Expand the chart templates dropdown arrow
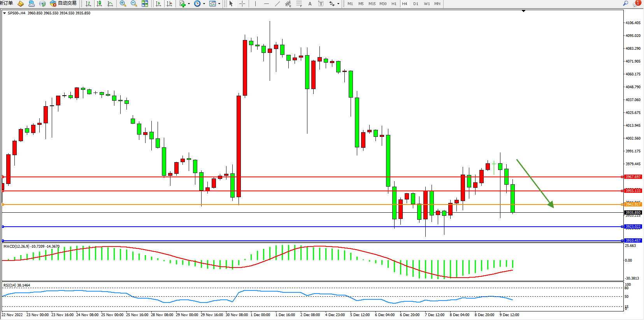Viewport: 644px width, 320px height. pos(219,4)
